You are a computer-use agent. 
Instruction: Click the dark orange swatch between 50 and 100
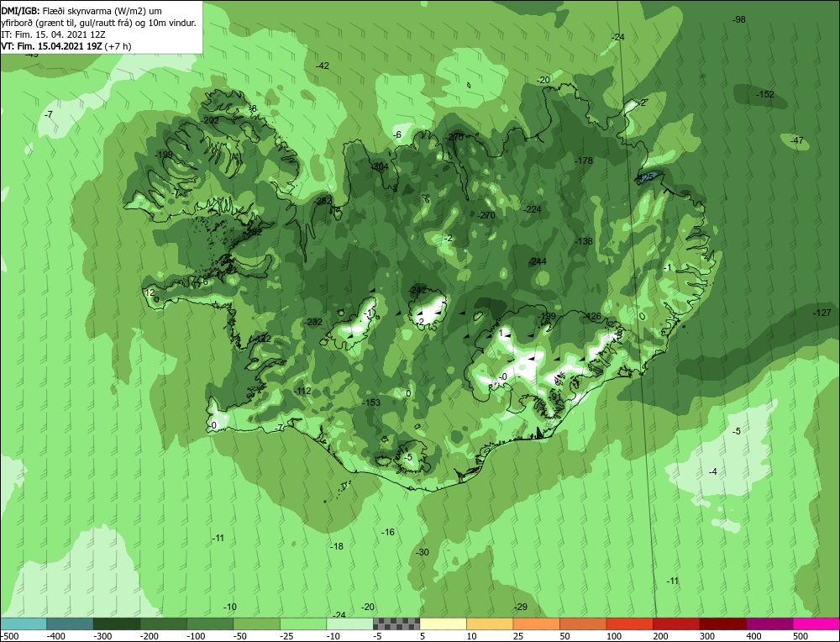[583, 624]
